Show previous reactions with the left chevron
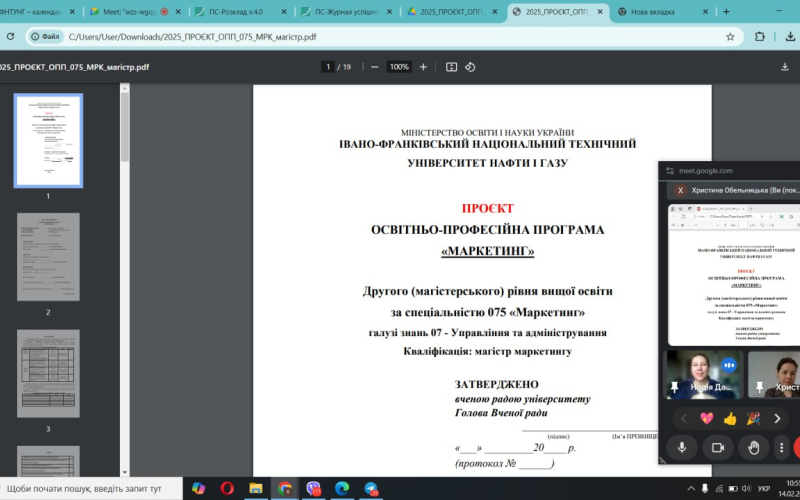 [684, 419]
